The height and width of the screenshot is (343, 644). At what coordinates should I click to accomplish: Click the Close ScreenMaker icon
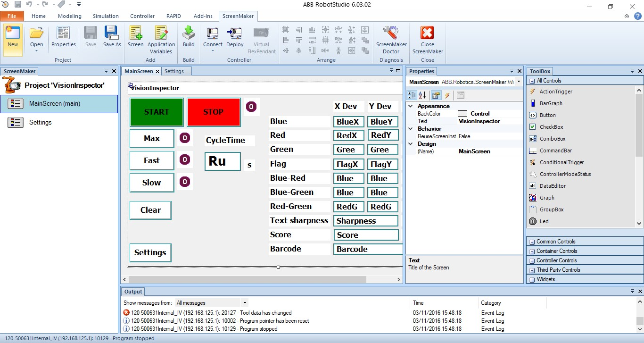pyautogui.click(x=427, y=33)
